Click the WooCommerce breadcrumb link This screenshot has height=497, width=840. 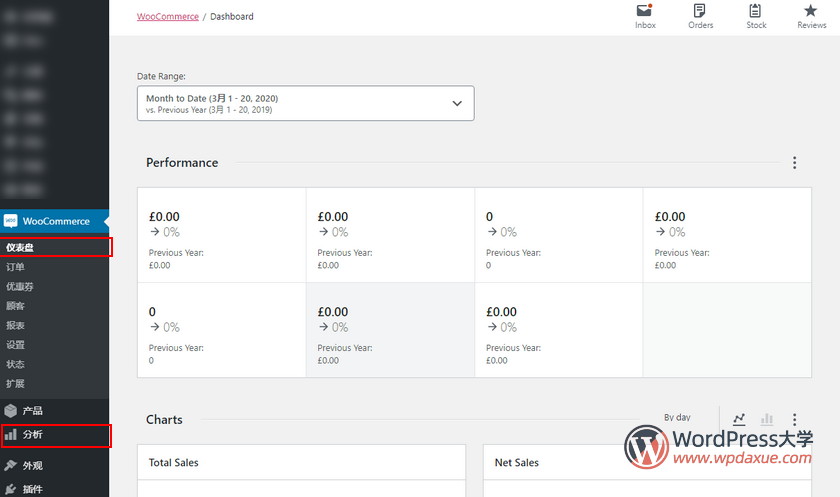click(167, 17)
